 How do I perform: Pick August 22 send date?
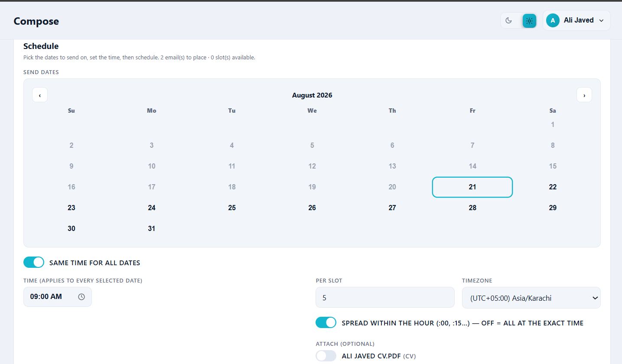[x=553, y=187]
